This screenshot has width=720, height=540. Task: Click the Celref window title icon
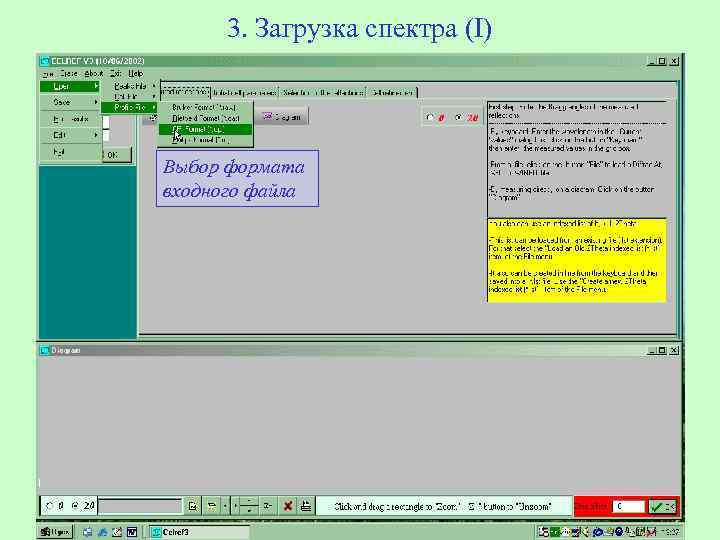click(x=45, y=61)
